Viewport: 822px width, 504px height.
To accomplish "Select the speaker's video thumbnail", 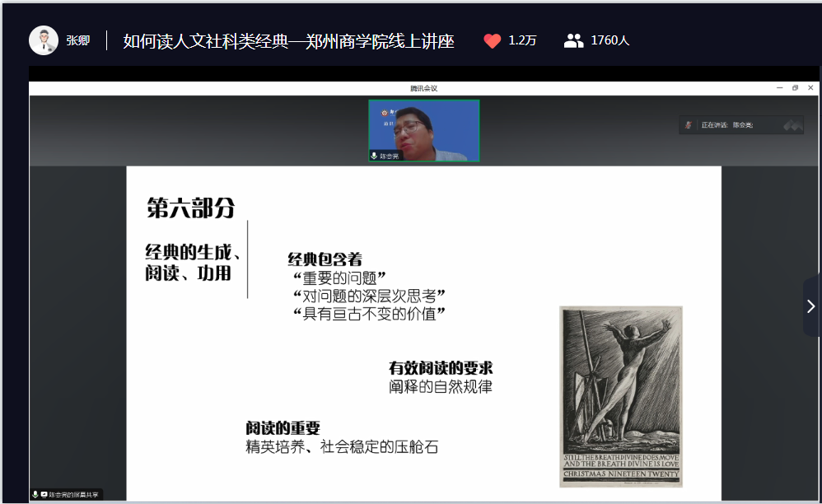I will (423, 130).
